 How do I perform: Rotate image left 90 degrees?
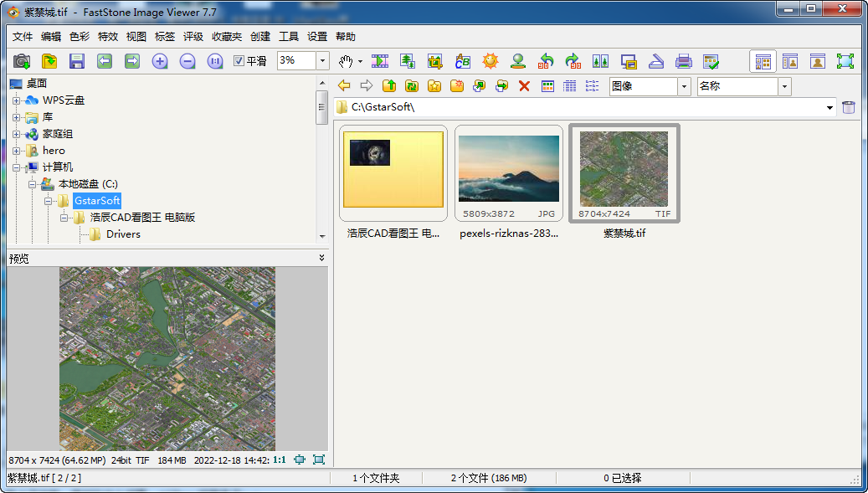pos(546,61)
